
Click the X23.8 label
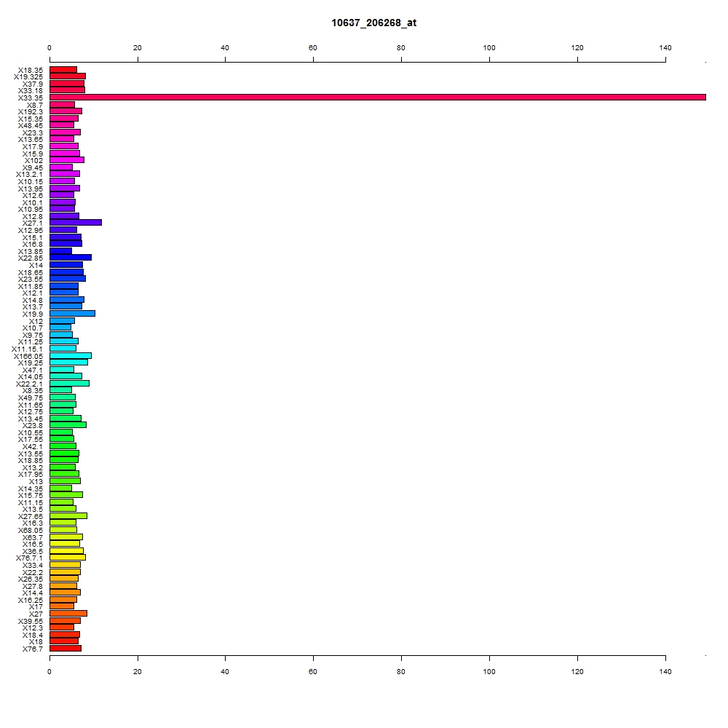[33, 425]
